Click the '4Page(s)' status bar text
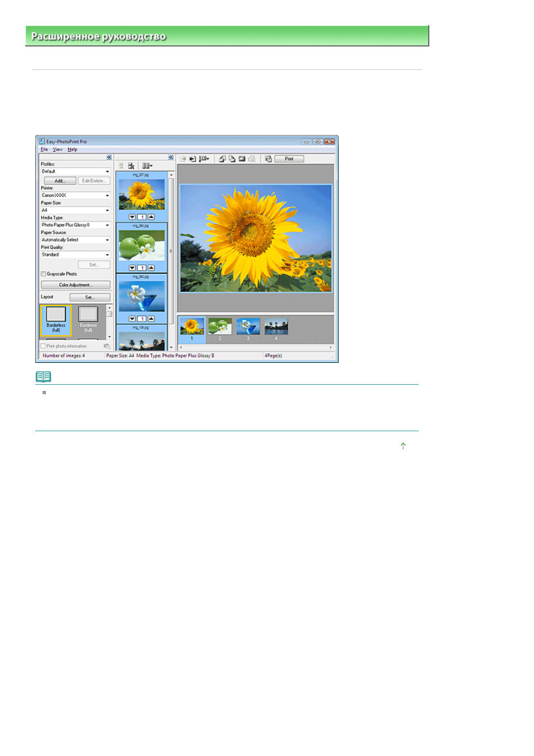The width and height of the screenshot is (534, 756). pos(273,356)
